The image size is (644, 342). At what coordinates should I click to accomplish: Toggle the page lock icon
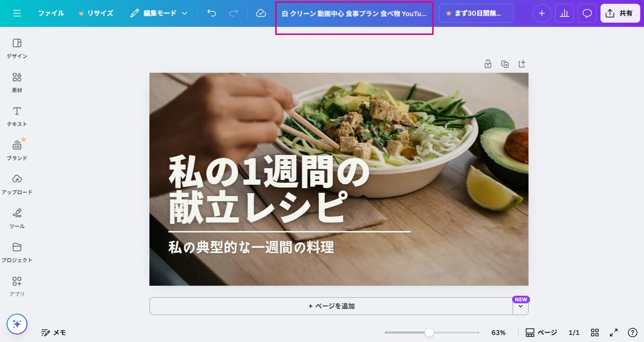(x=488, y=64)
